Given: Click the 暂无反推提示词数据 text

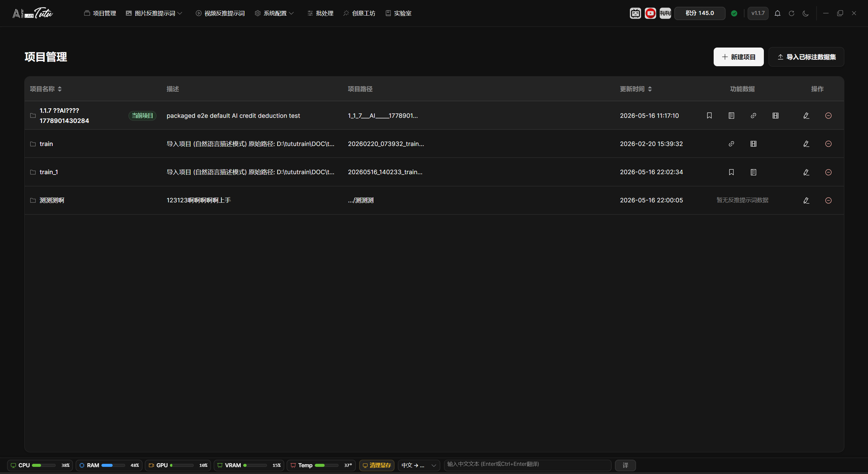Looking at the screenshot, I should pos(742,200).
